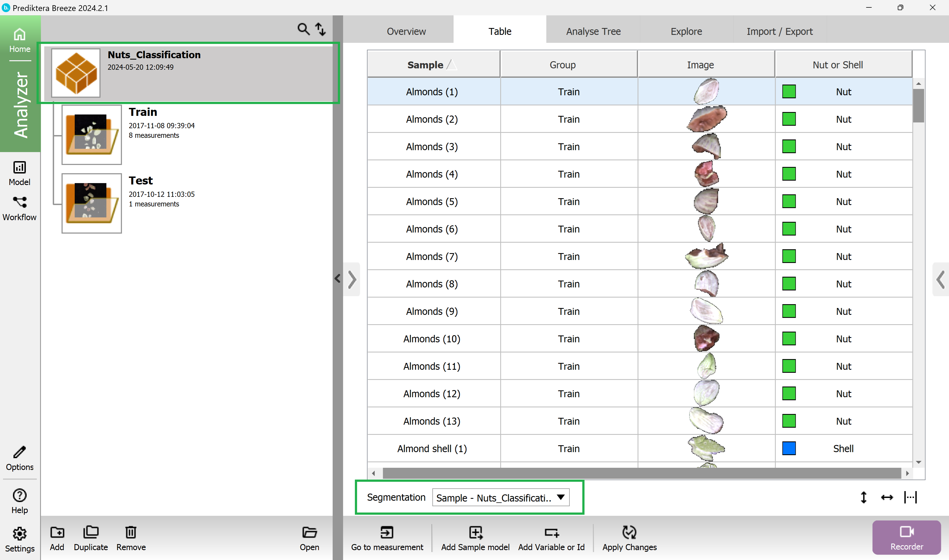Toggle fit-row-height vertical arrow icon
This screenshot has height=560, width=949.
coord(863,497)
